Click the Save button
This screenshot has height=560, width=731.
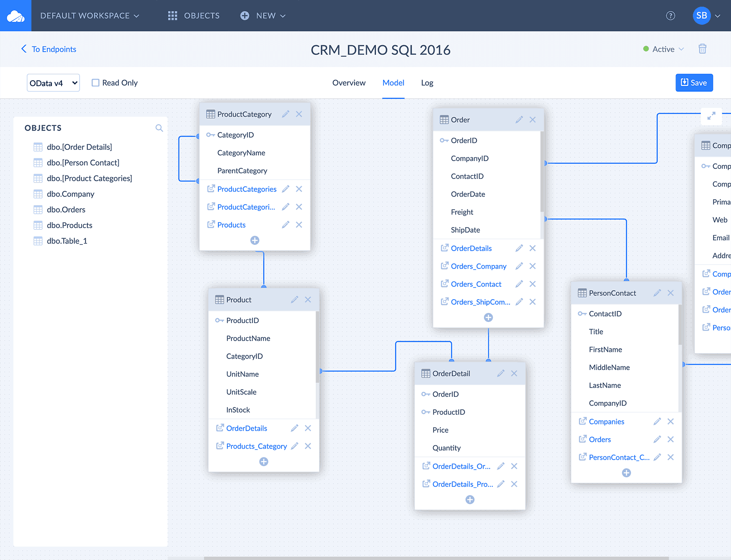[x=694, y=83]
